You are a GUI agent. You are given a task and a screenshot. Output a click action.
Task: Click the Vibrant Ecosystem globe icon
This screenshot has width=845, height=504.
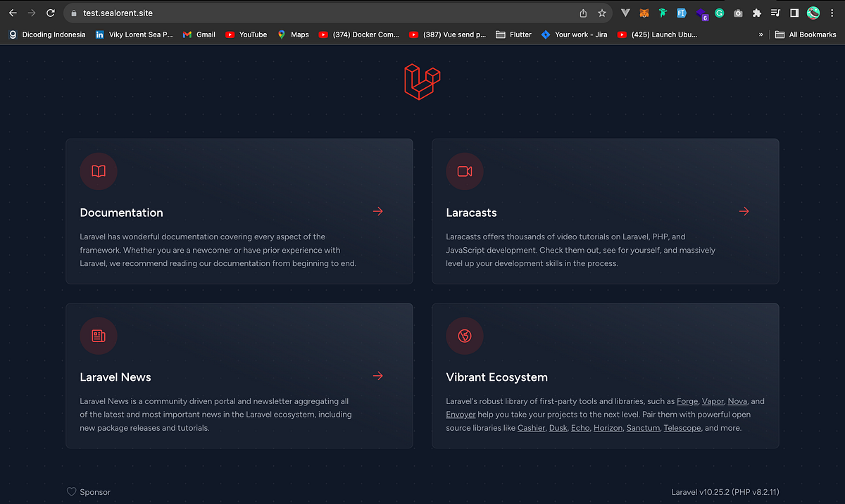[464, 336]
